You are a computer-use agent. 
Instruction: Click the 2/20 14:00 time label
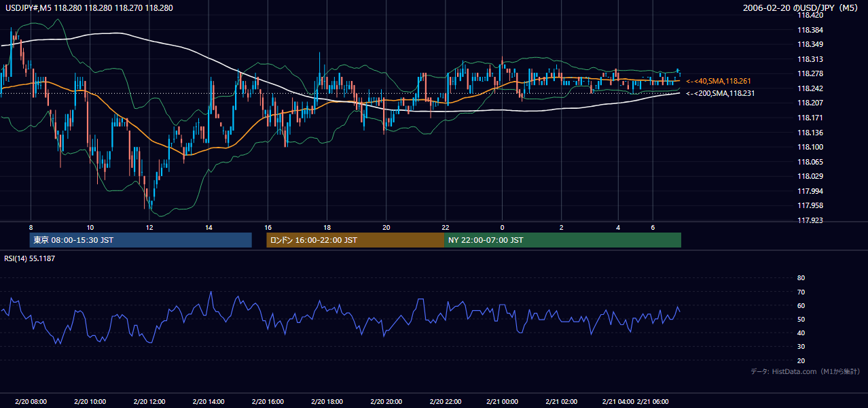click(209, 401)
